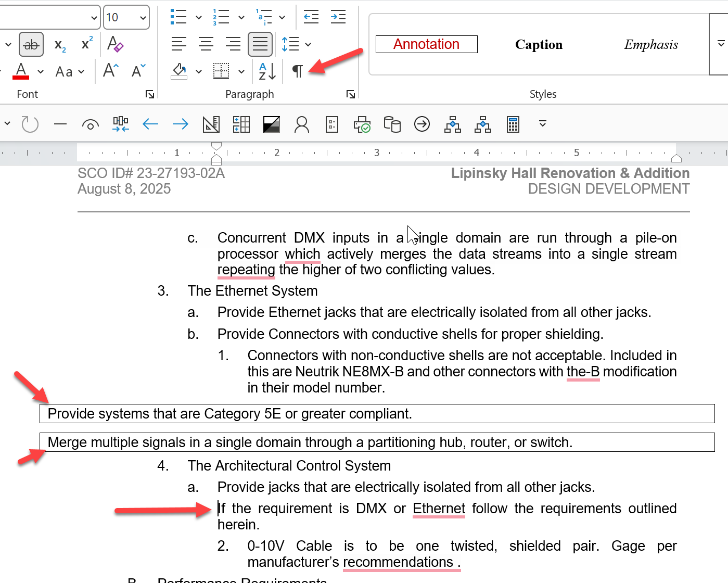Click the horizontal line quick access icon
728x583 pixels.
[60, 124]
